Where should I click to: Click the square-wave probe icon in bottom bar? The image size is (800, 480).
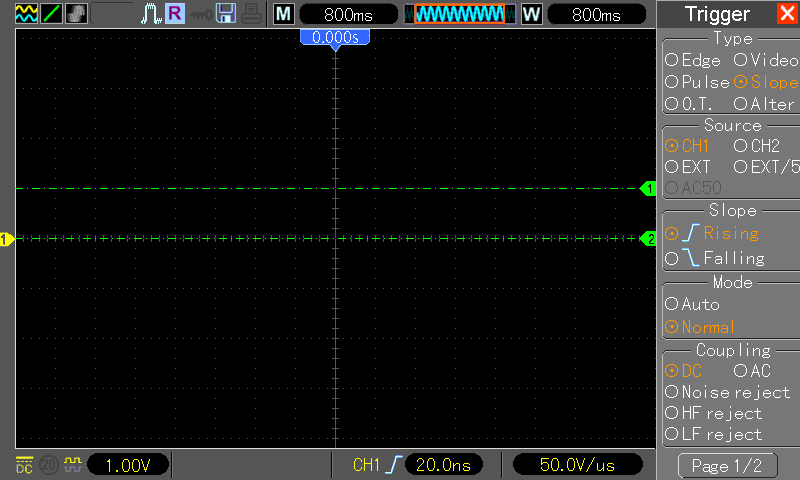click(72, 464)
